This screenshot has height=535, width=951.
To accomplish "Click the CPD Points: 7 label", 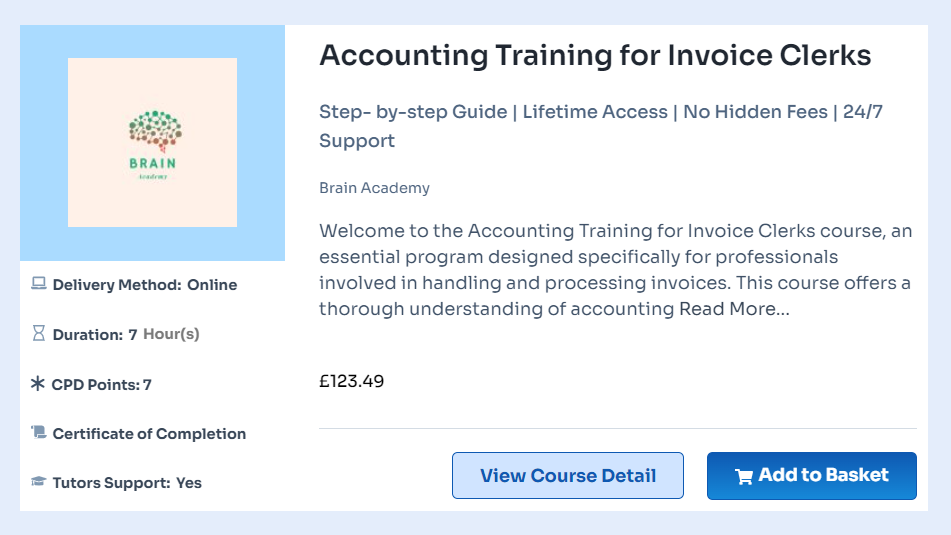I will coord(102,384).
